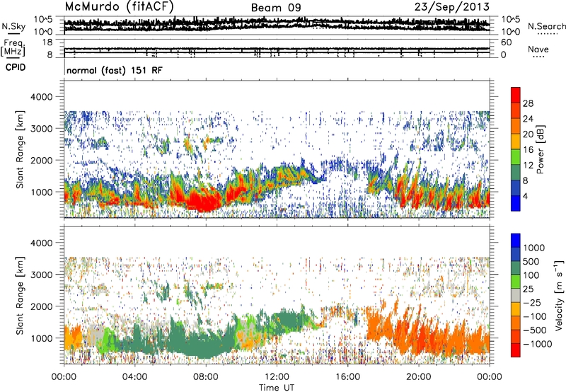The image size is (566, 392).
Task: Click the gray -25 to 25 velocity segment
Action: 516,295
